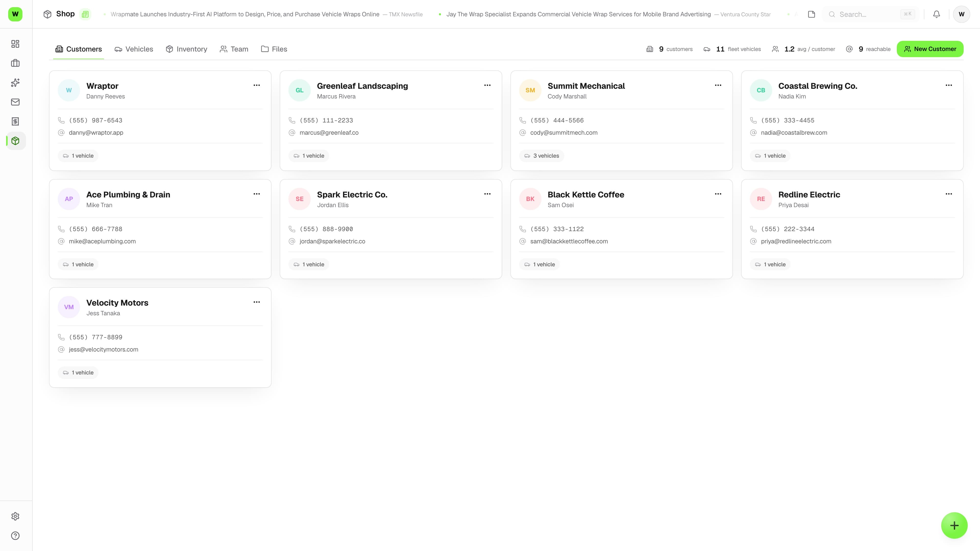Switch to the Vehicles tab
The width and height of the screenshot is (980, 551).
pos(133,49)
